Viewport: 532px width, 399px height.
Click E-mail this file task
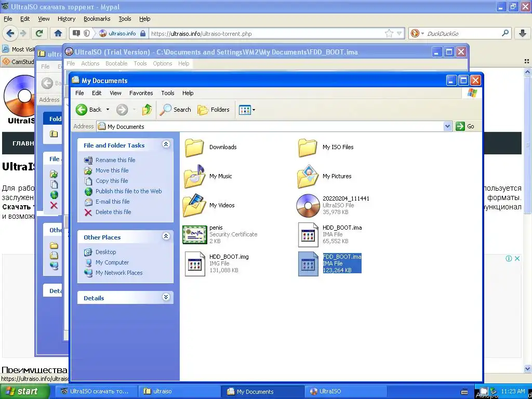[112, 202]
